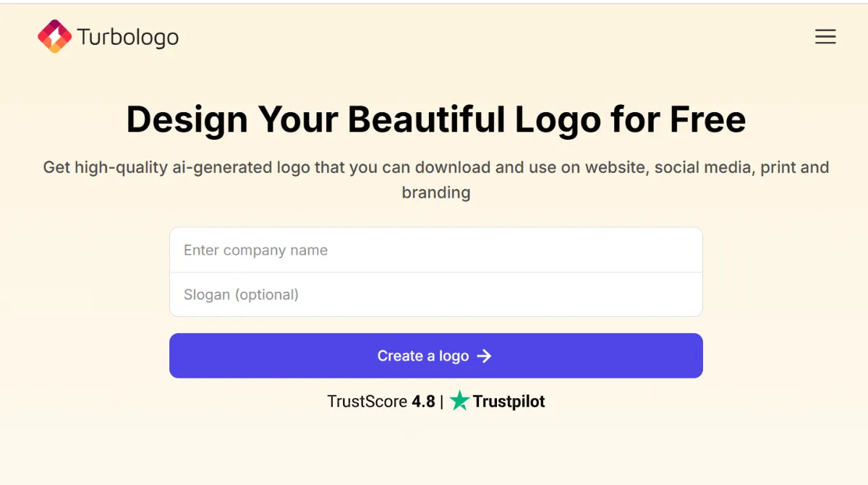Click the Create a logo button
The width and height of the screenshot is (868, 485).
coord(436,355)
